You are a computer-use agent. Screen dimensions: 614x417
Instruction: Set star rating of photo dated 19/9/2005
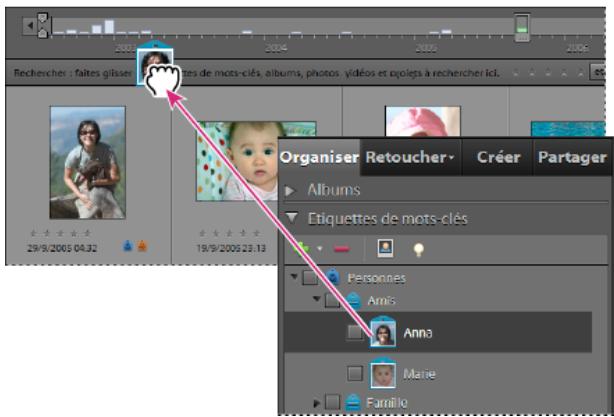pos(229,233)
